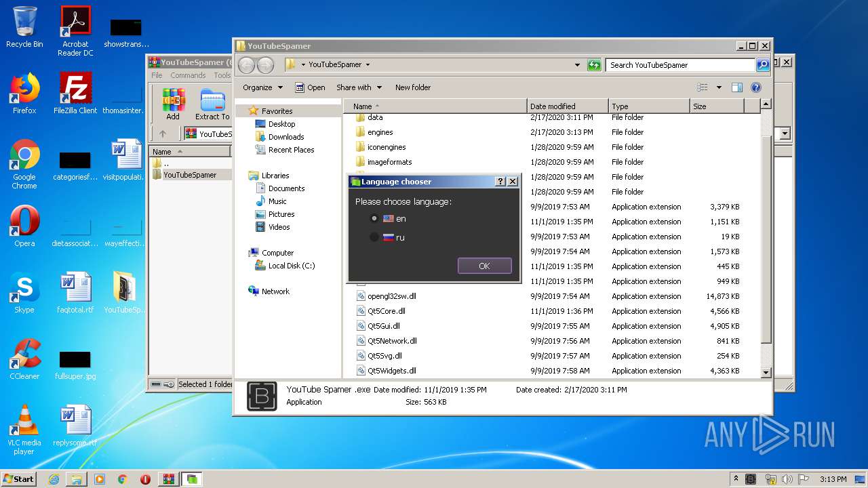
Task: Click the Start button on taskbar
Action: tap(19, 479)
